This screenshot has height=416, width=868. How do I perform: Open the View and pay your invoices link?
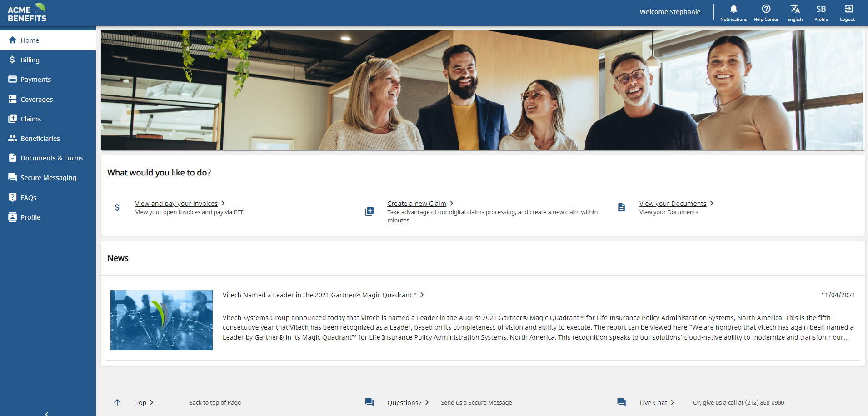pyautogui.click(x=176, y=204)
